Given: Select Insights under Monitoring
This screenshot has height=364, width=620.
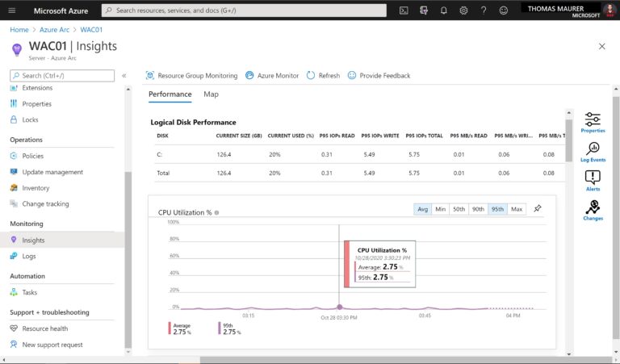Looking at the screenshot, I should click(x=61, y=240).
